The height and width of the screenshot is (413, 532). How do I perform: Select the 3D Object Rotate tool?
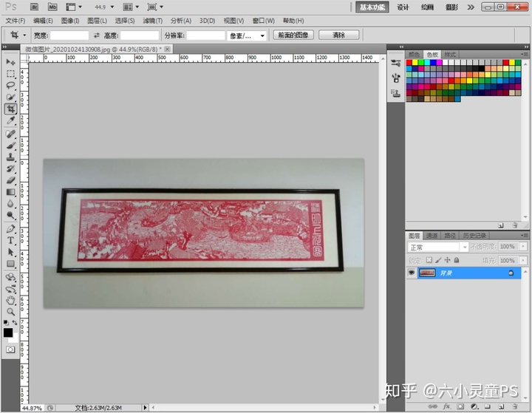click(x=10, y=277)
